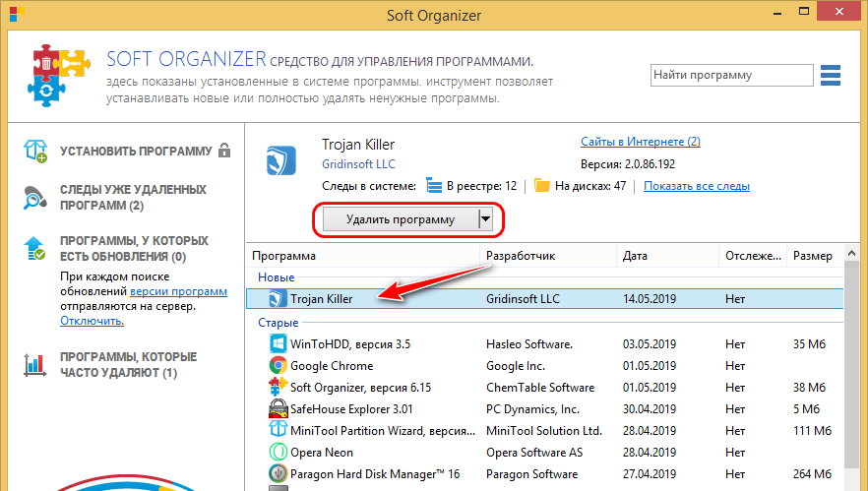868x491 pixels.
Task: Click the list scrollbar up arrow
Action: click(851, 253)
